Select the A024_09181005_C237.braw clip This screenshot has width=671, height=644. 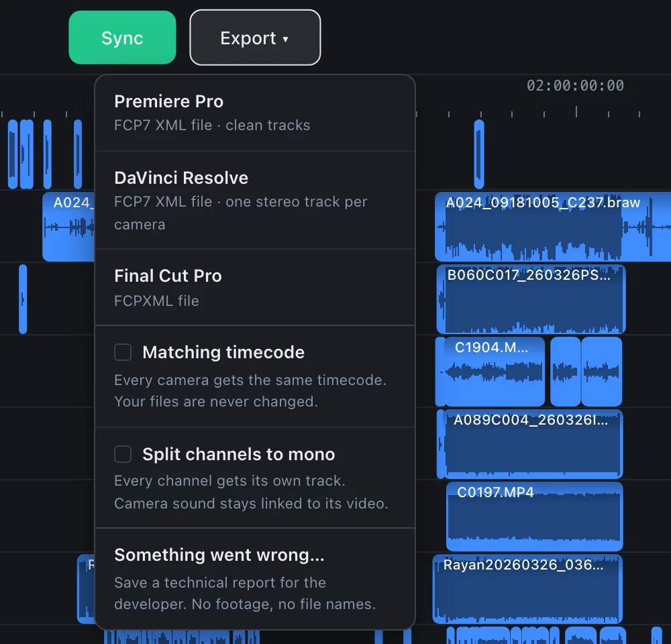tap(553, 227)
